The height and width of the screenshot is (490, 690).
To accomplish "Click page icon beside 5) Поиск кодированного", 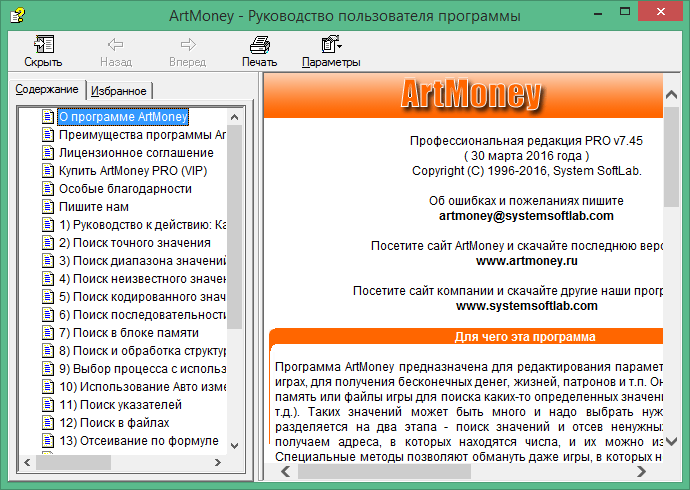I will click(x=48, y=297).
